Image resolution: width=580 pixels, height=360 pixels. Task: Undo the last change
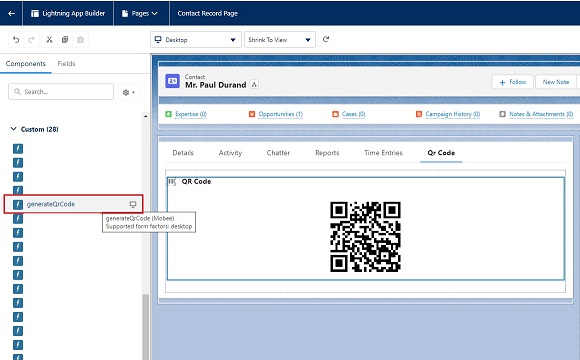(x=16, y=40)
